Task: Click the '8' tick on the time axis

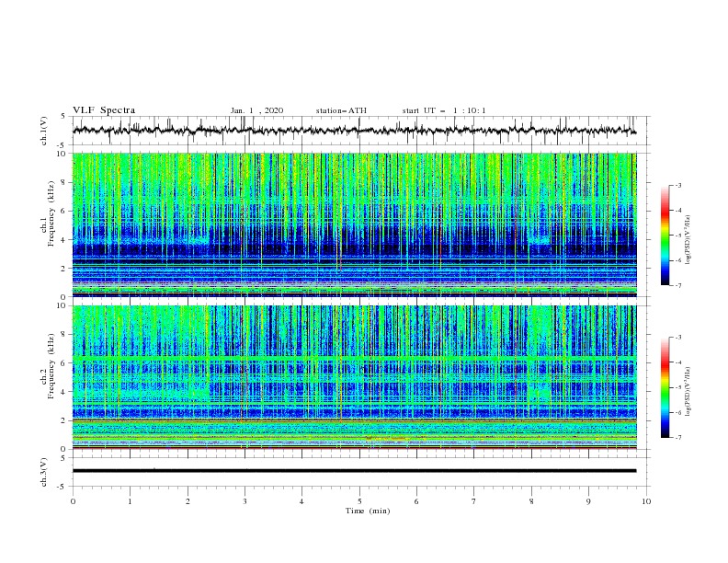Action: point(531,501)
